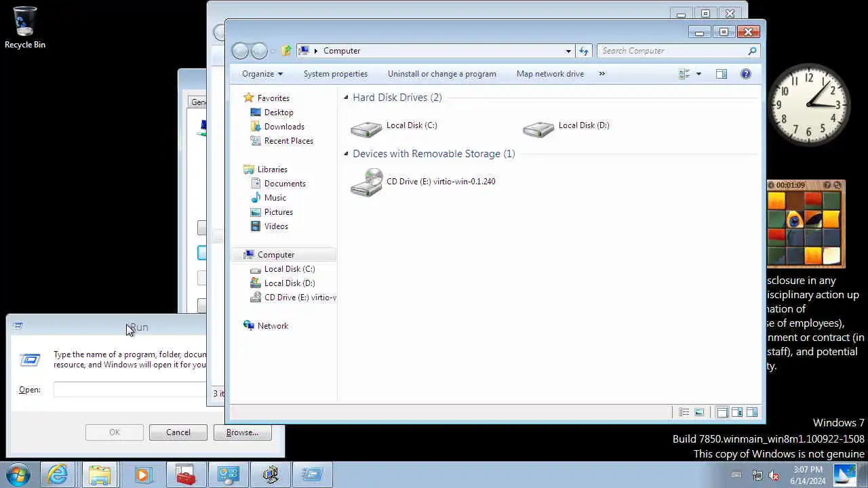Open Music library in navigation pane

point(275,198)
